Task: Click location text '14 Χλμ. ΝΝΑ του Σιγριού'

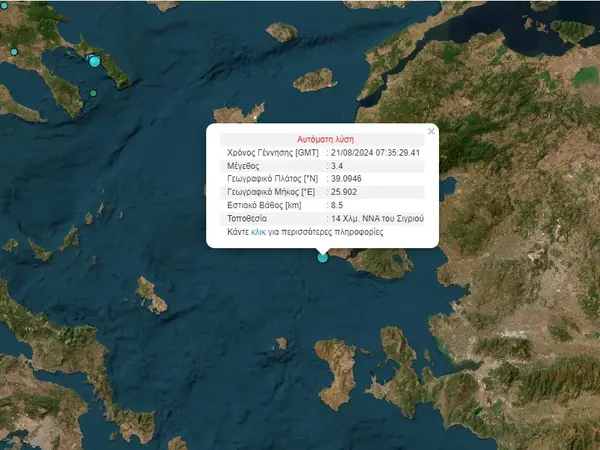Action: point(376,218)
